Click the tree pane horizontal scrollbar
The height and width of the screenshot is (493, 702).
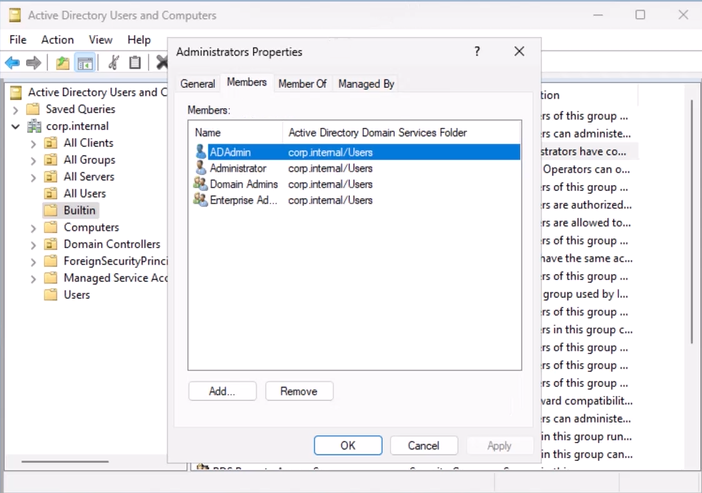[x=65, y=461]
